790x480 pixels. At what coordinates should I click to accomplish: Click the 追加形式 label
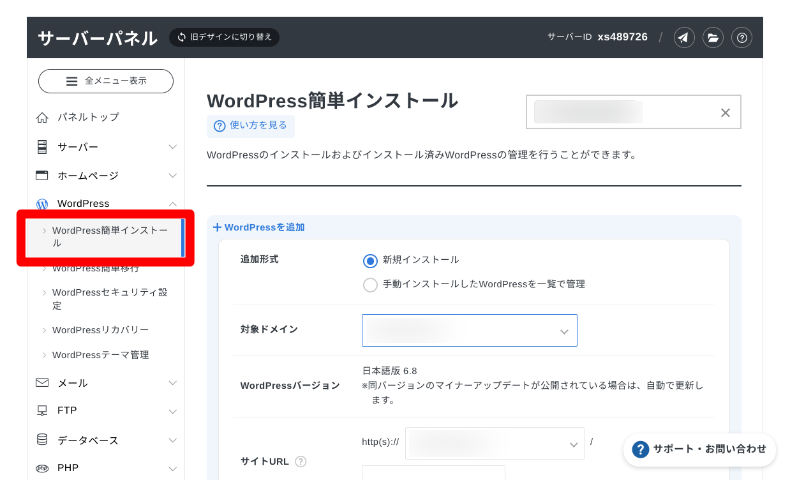259,259
